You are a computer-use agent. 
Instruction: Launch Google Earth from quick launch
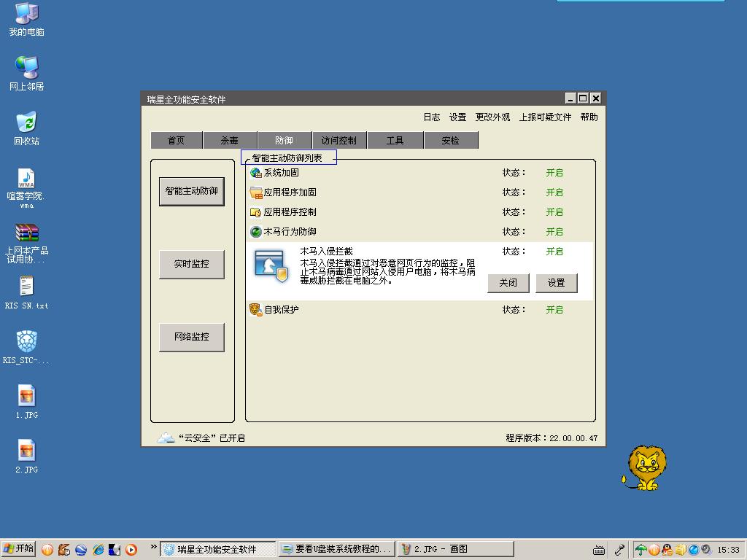(81, 550)
